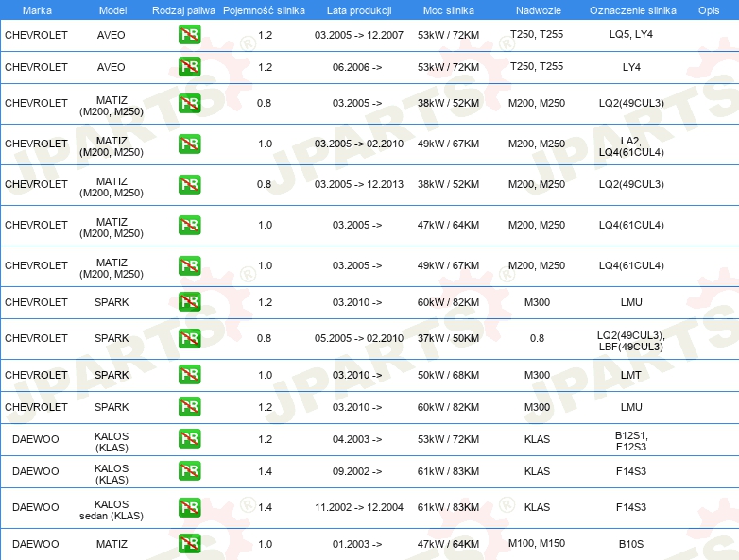
Task: Click the Pojemność silnika column header
Action: (x=264, y=10)
